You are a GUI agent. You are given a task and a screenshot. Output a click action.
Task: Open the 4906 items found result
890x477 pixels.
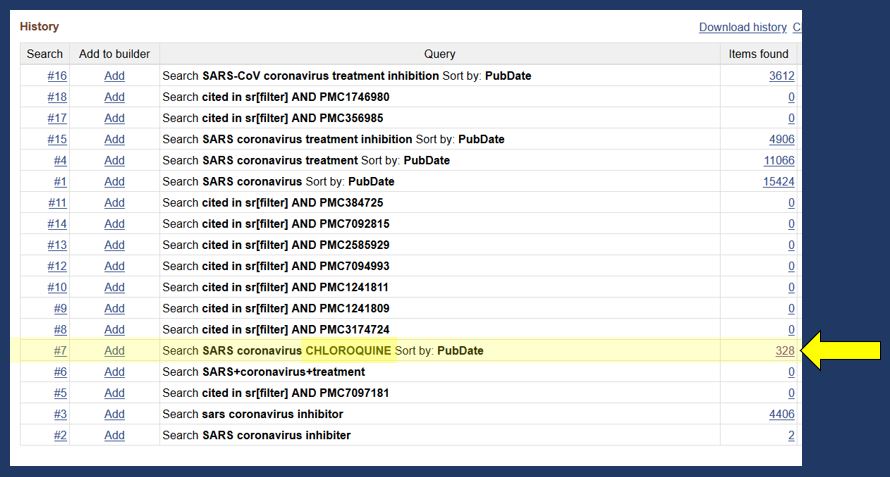click(x=781, y=139)
